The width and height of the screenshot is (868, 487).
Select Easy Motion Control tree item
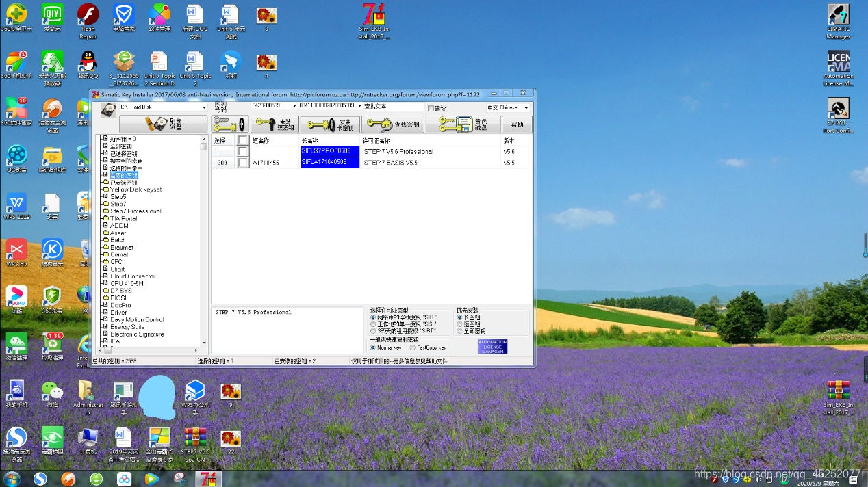click(137, 319)
